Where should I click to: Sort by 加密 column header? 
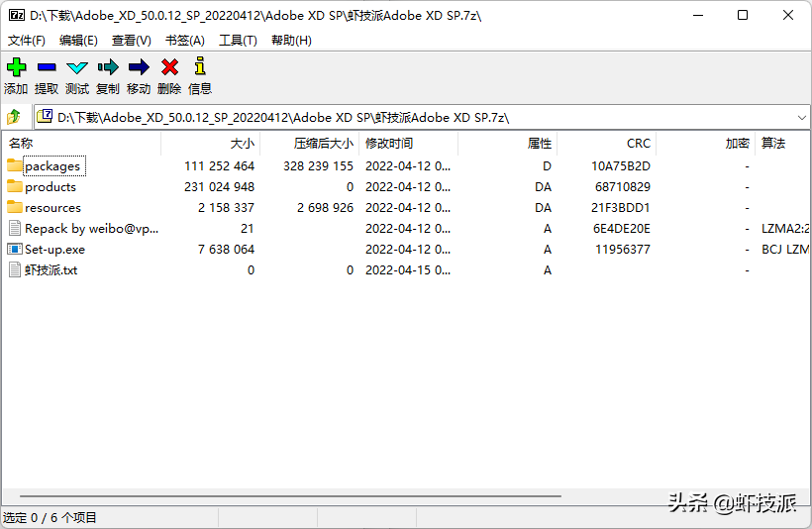pos(705,144)
